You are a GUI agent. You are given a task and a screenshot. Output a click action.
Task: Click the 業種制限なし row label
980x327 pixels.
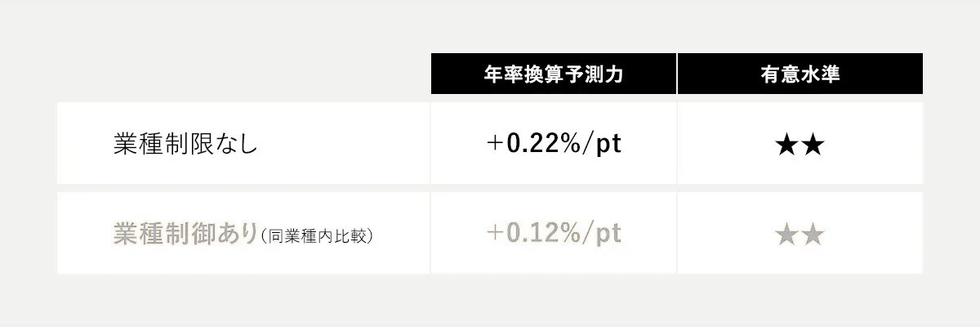pyautogui.click(x=186, y=145)
